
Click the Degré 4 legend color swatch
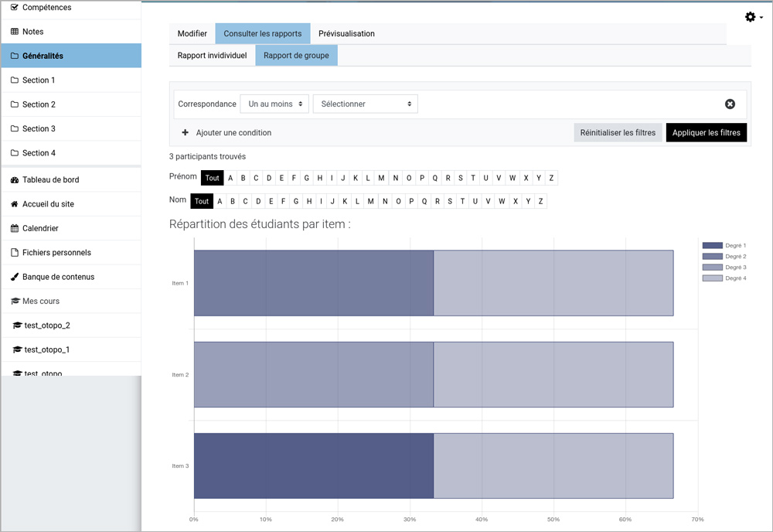point(712,278)
